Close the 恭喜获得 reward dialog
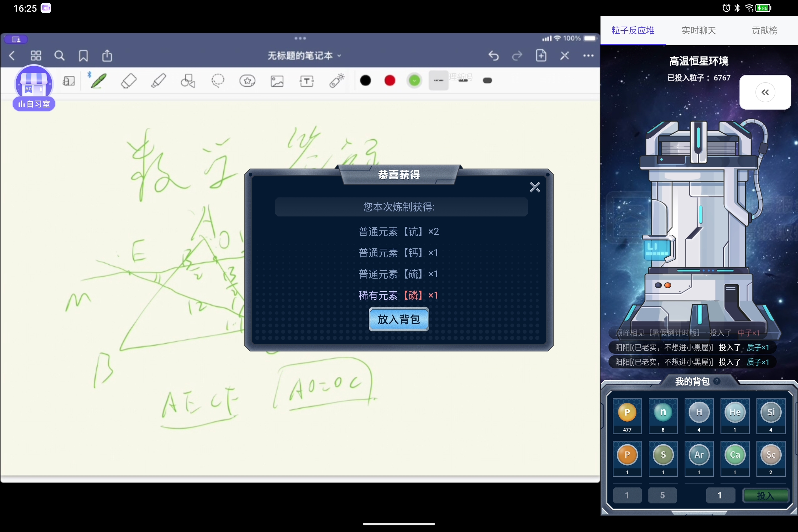The height and width of the screenshot is (532, 798). (x=535, y=187)
